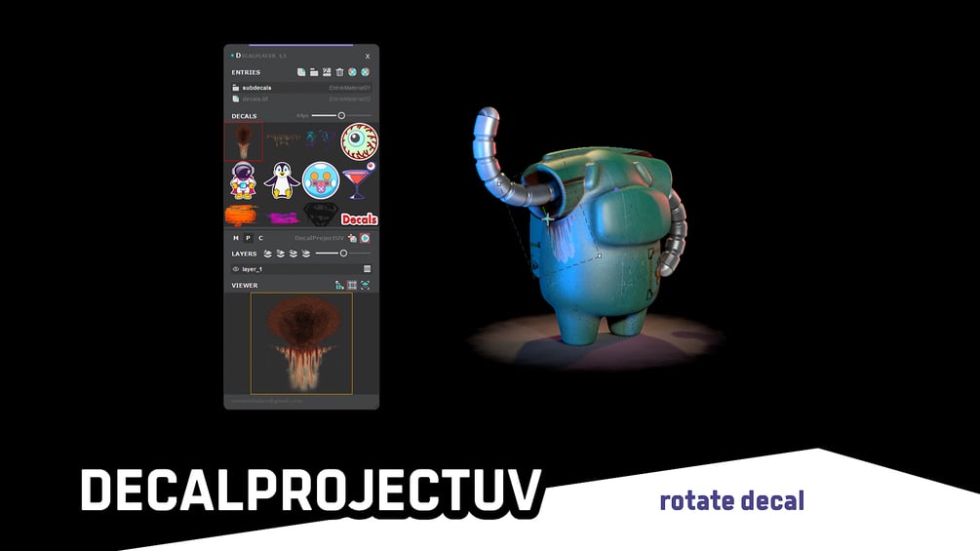Select the orange paint stroke decal
Image resolution: width=980 pixels, height=551 pixels.
(x=241, y=216)
